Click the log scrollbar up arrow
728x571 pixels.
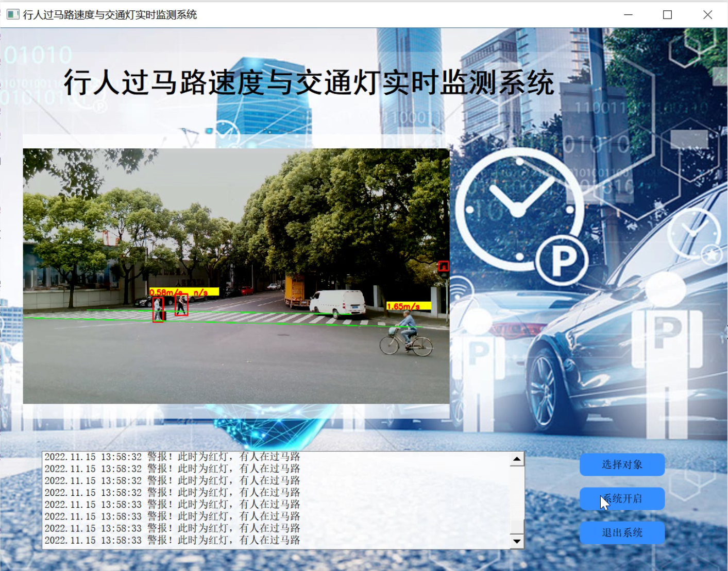click(x=517, y=459)
